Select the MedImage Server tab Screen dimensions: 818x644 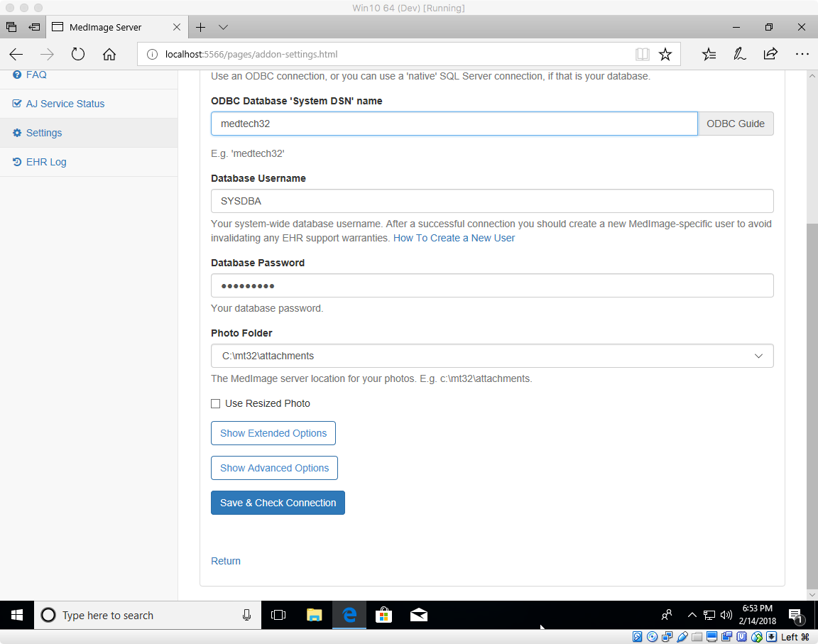click(116, 27)
